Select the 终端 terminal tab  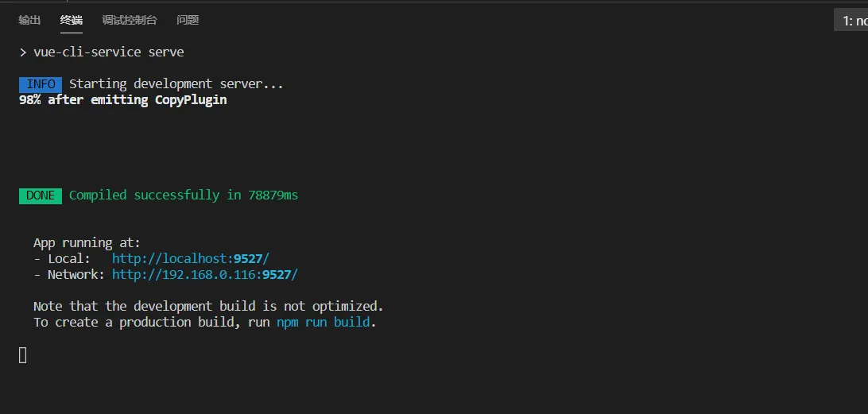pos(71,20)
